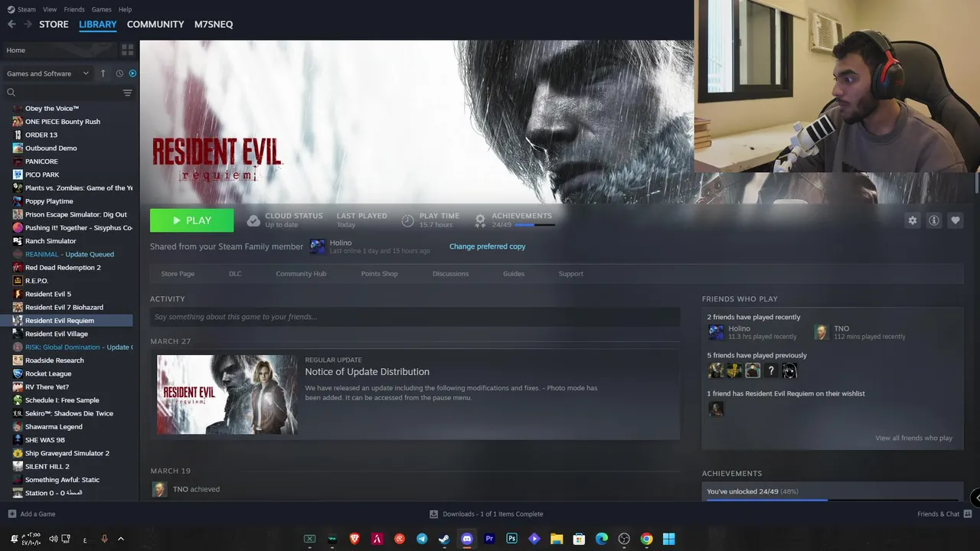
Task: Open the Discussions link
Action: click(x=450, y=274)
